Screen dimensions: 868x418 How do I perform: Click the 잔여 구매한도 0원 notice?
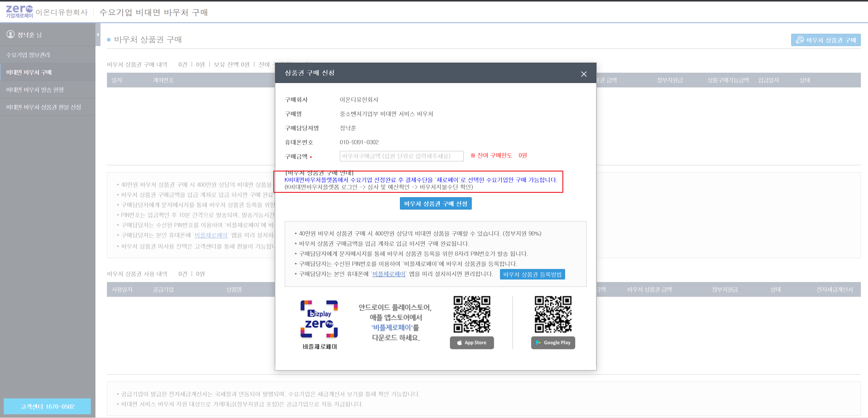pyautogui.click(x=498, y=155)
